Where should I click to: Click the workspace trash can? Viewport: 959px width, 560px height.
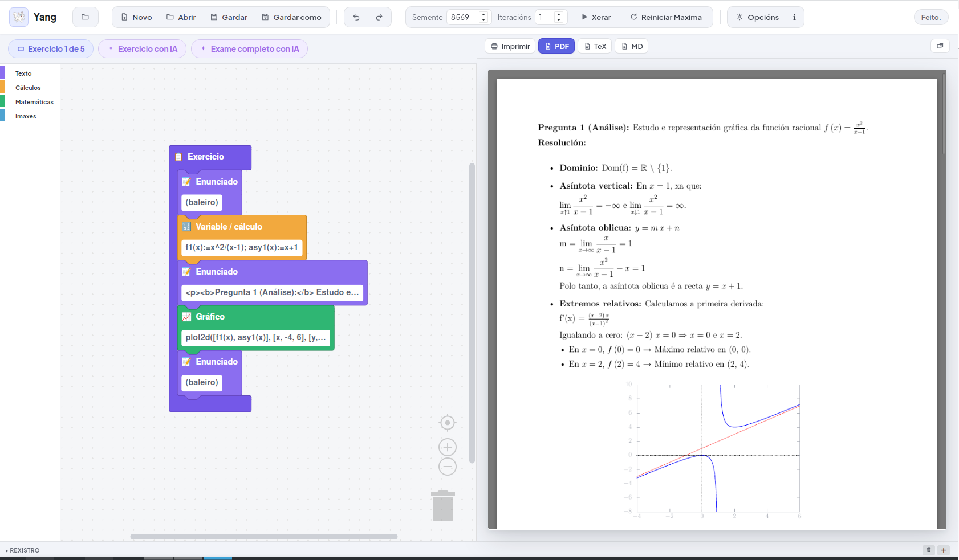[x=443, y=506]
